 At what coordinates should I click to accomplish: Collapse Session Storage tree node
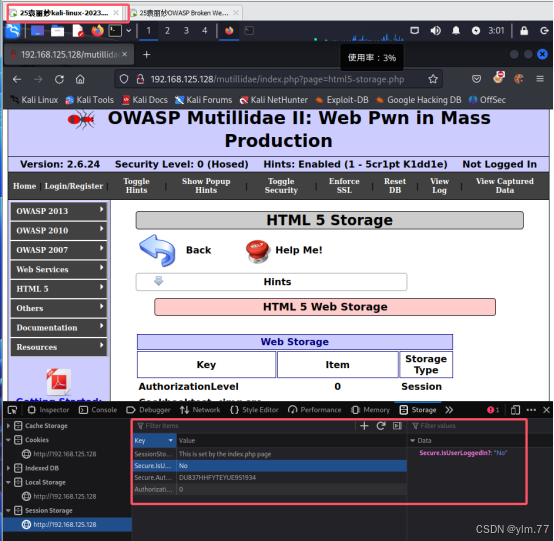pyautogui.click(x=8, y=511)
